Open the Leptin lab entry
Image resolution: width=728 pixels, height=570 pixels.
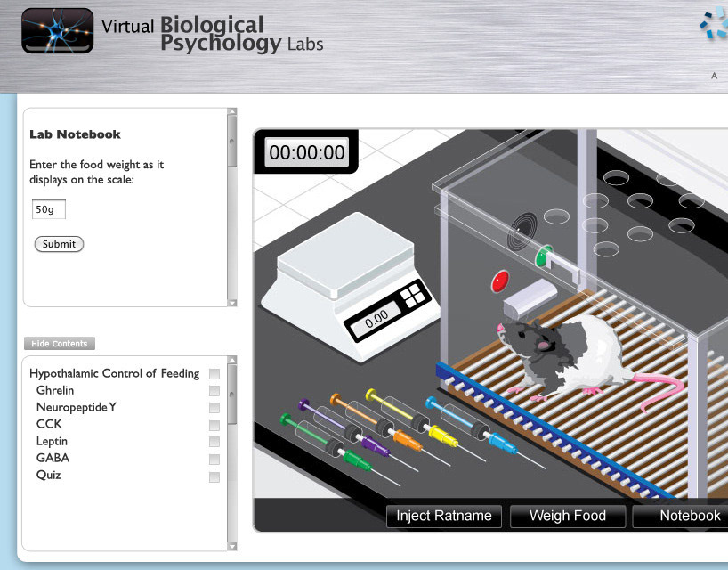[x=52, y=442]
